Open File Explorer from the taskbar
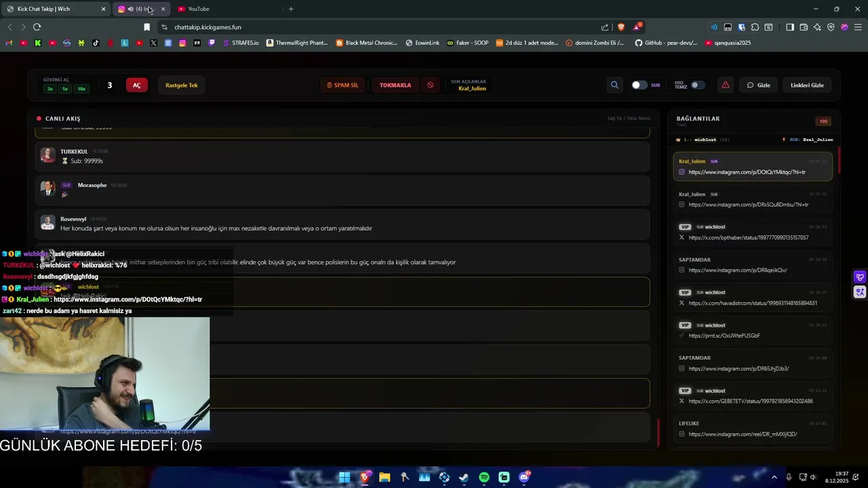 click(384, 477)
